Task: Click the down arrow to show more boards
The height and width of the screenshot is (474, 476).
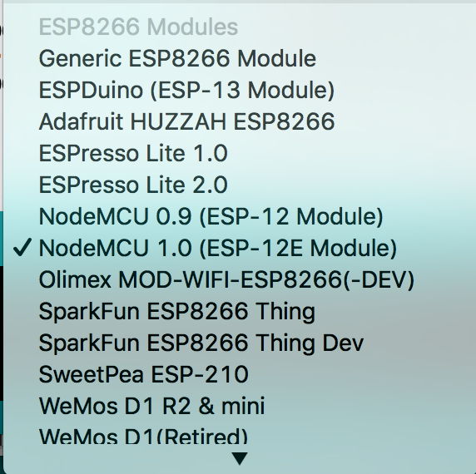Action: coord(240,458)
